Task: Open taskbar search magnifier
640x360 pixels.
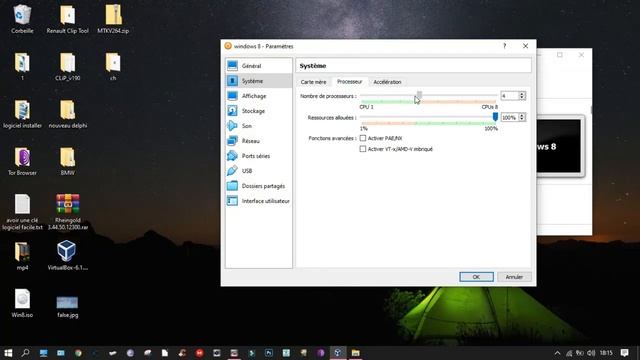Action: pos(25,353)
